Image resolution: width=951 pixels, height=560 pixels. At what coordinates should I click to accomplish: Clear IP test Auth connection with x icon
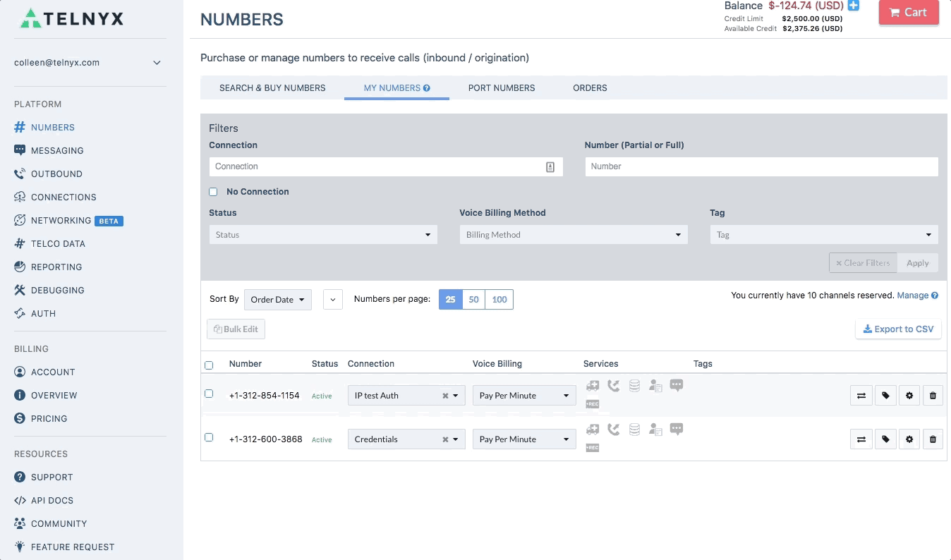click(x=445, y=396)
